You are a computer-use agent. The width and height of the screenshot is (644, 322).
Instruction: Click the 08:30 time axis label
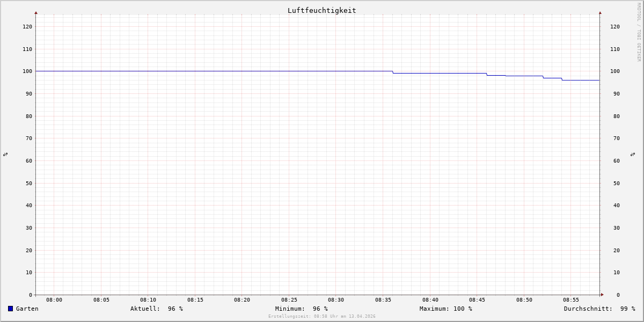336,300
